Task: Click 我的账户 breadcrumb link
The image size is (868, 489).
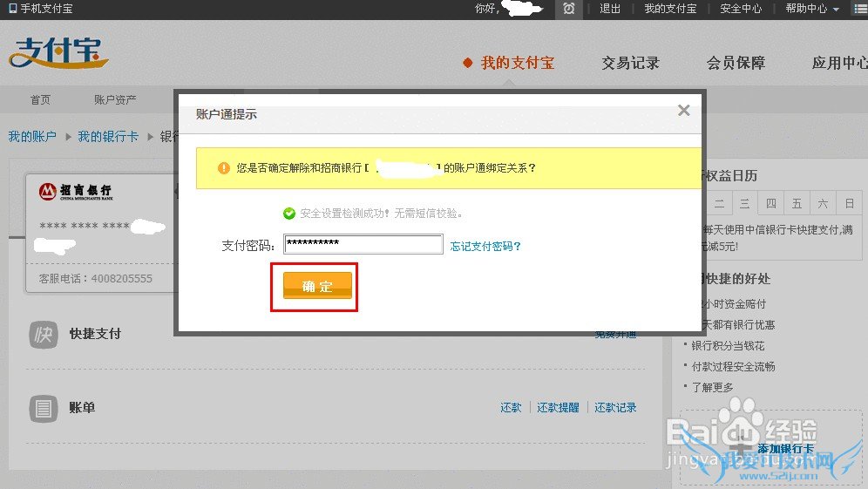Action: click(x=32, y=136)
